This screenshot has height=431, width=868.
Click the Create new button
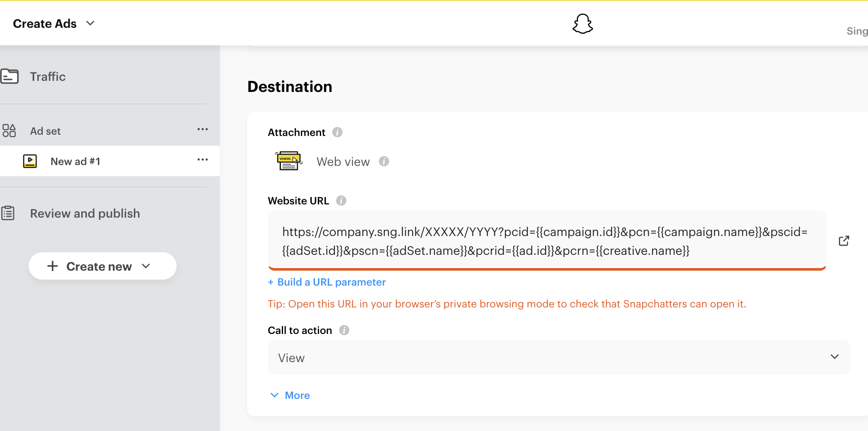103,266
